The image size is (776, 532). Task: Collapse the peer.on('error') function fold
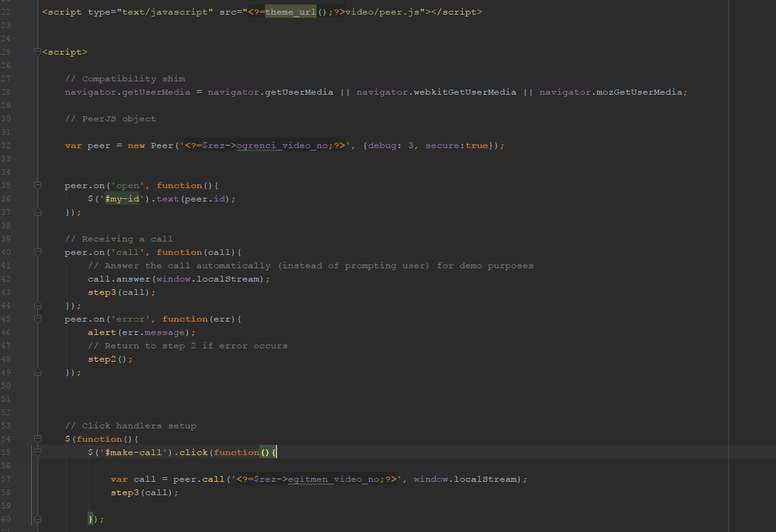(x=37, y=318)
